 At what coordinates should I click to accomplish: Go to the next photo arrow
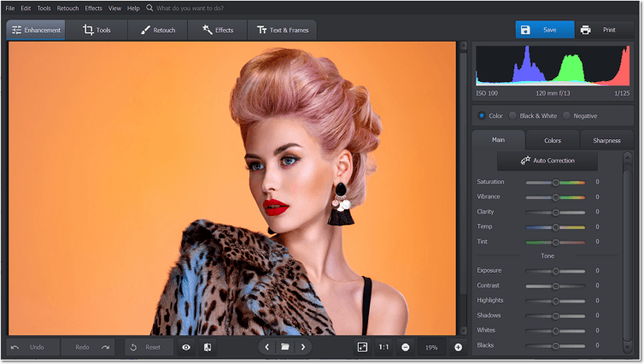303,347
